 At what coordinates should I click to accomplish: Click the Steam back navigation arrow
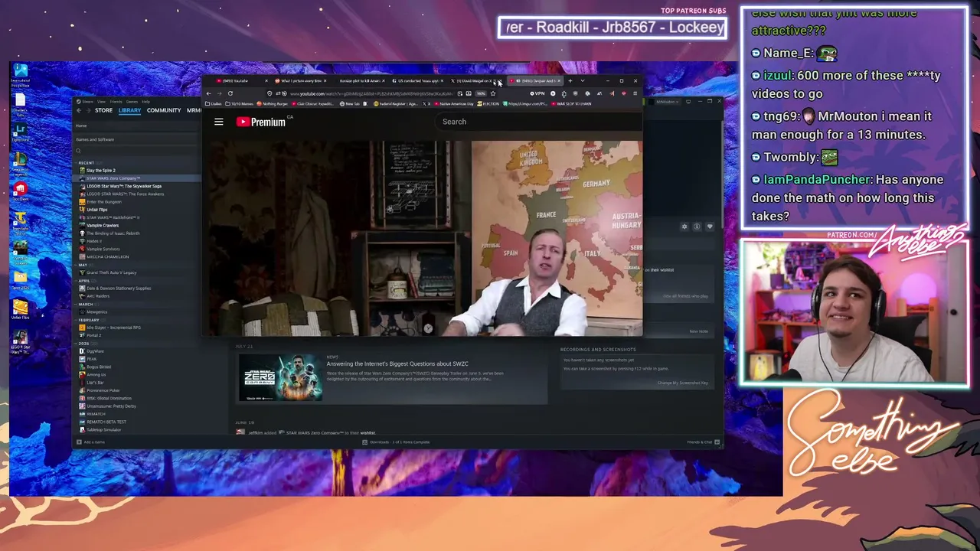(x=79, y=110)
